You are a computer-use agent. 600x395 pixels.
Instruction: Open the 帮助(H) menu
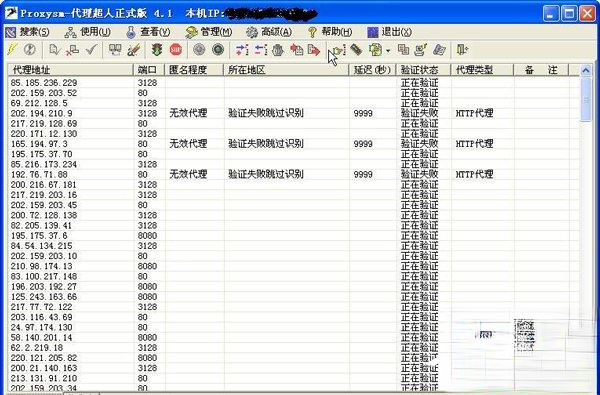[x=330, y=32]
